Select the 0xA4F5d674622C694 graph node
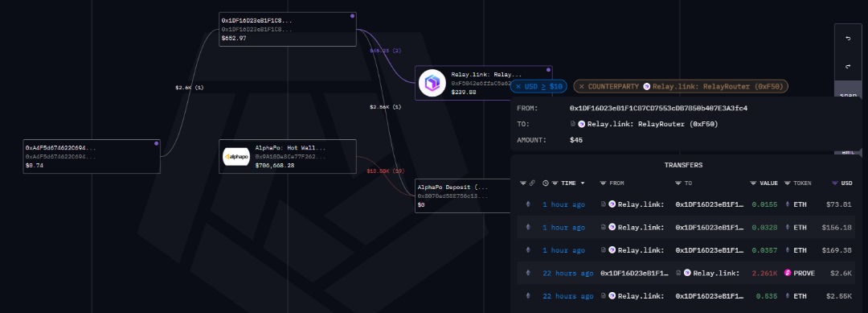Image resolution: width=868 pixels, height=313 pixels. pos(92,157)
